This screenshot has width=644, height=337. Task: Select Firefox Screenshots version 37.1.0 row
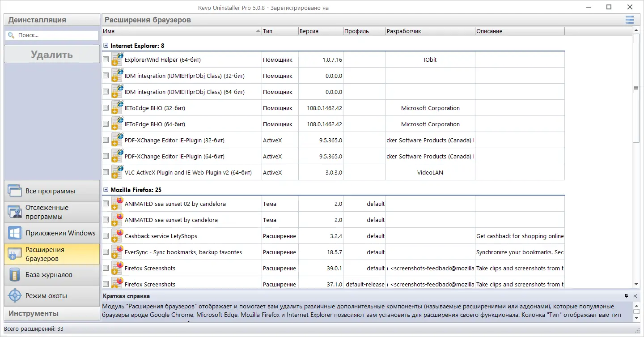333,284
